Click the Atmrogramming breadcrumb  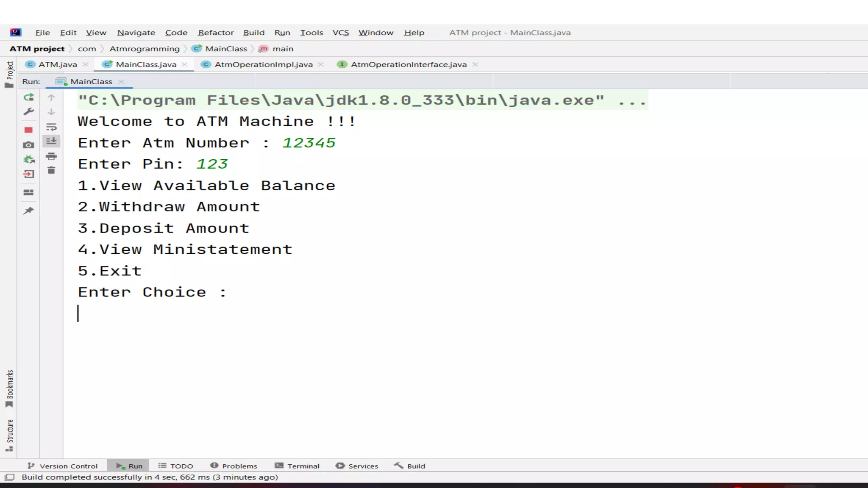[x=145, y=49]
